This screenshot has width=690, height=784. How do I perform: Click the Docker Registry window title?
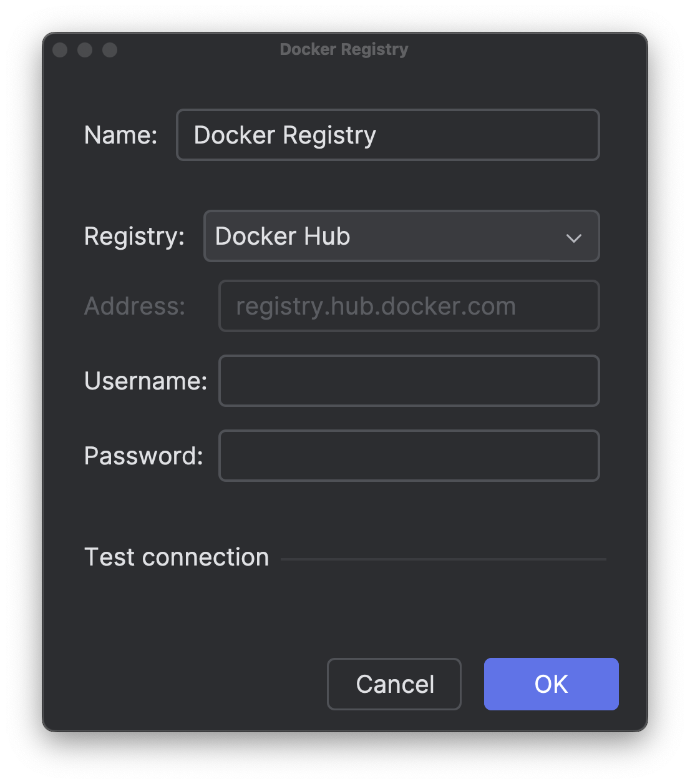tap(344, 49)
